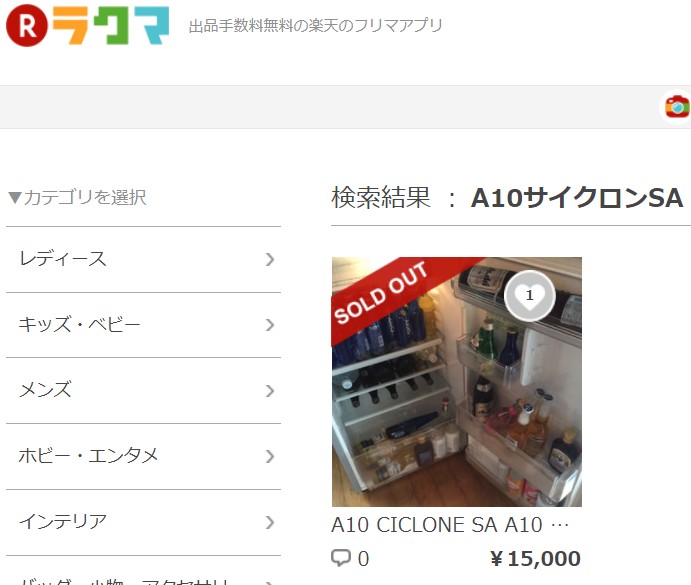691x585 pixels.
Task: Select the ホビー・エンタメ category
Action: (143, 457)
